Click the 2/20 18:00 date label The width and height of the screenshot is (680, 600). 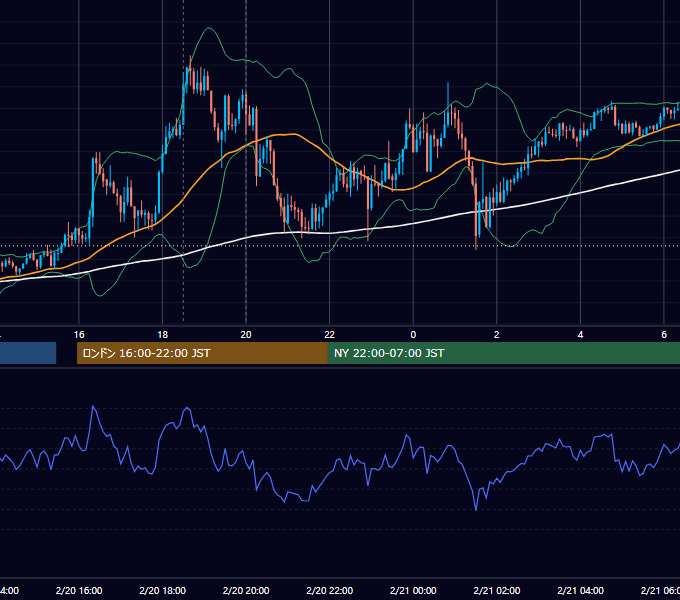[162, 591]
